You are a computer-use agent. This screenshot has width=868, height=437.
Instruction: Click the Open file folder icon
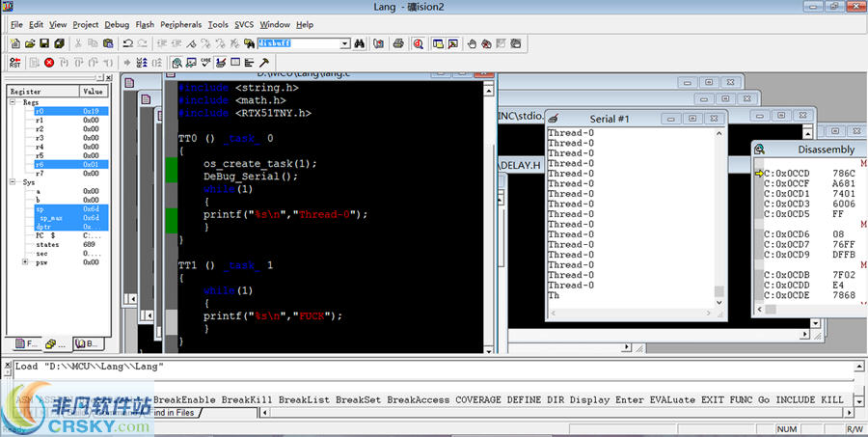tap(30, 43)
